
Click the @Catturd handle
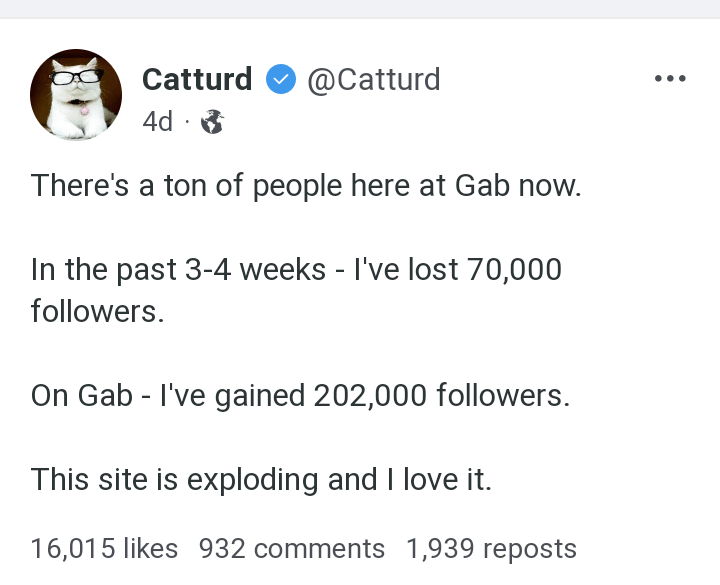(373, 80)
